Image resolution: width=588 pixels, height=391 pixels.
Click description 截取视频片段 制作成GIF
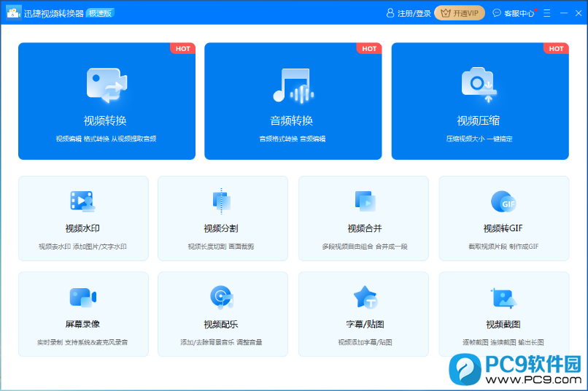503,247
